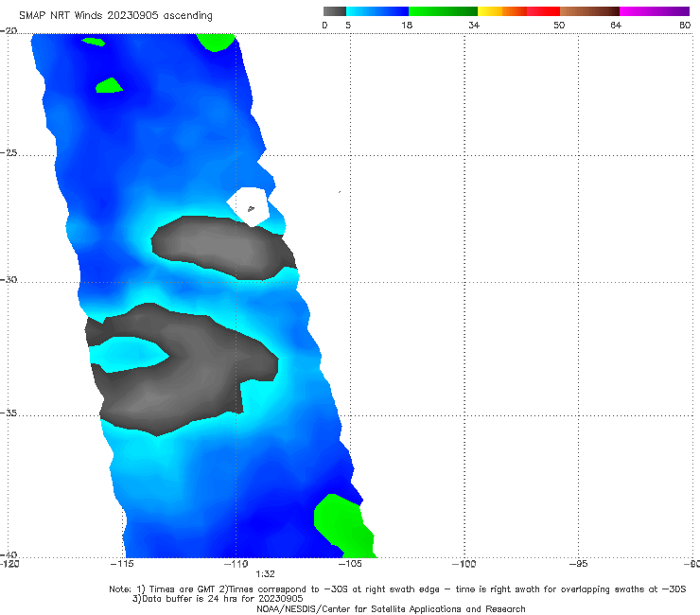The image size is (700, 615).
Task: Click the large green wind patch near -105, -39
Action: [x=343, y=526]
